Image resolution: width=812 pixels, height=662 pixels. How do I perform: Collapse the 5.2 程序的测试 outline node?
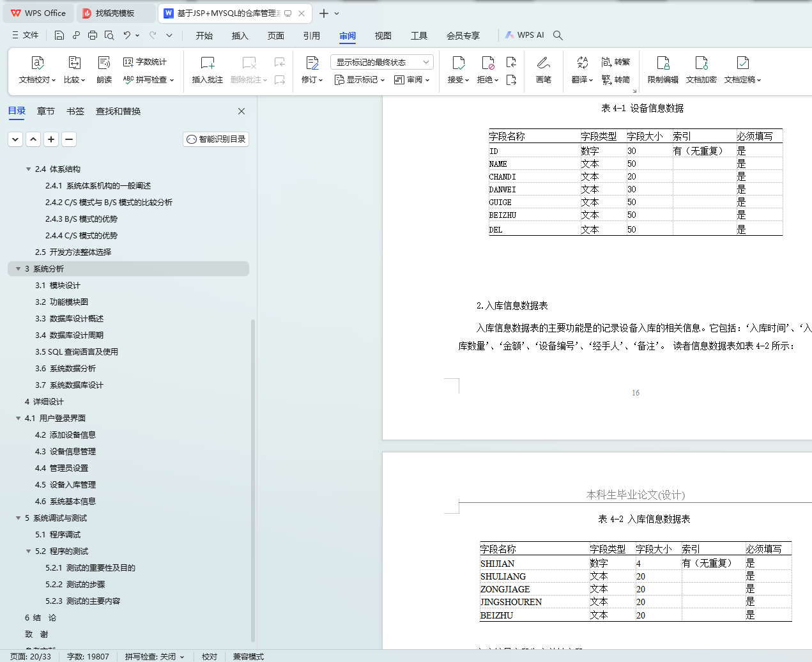click(x=28, y=551)
